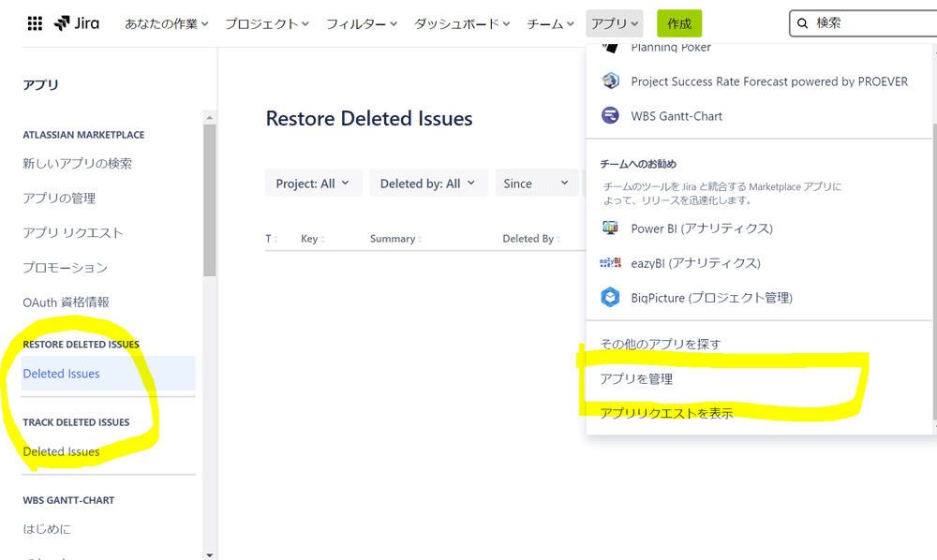Click the WBS Gantt-Chart app icon
This screenshot has width=937, height=560.
pyautogui.click(x=610, y=115)
